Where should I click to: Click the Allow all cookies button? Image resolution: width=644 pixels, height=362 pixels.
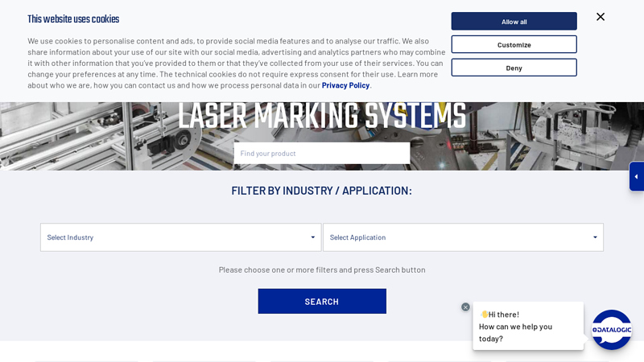tap(514, 22)
